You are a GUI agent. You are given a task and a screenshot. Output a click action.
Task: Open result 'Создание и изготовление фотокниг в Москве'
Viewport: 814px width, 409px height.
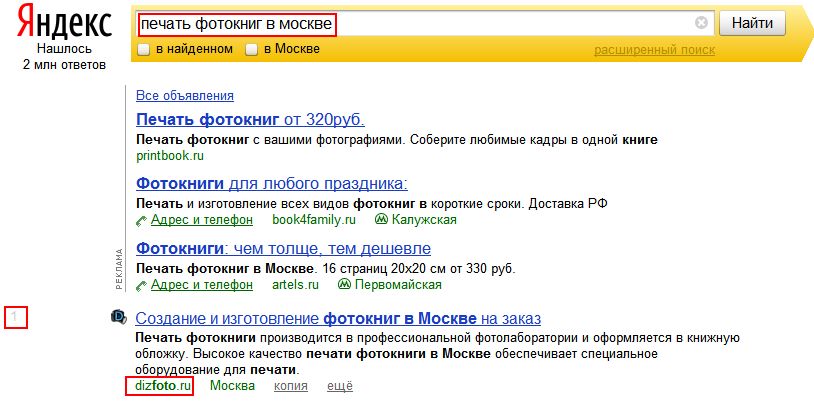click(338, 318)
